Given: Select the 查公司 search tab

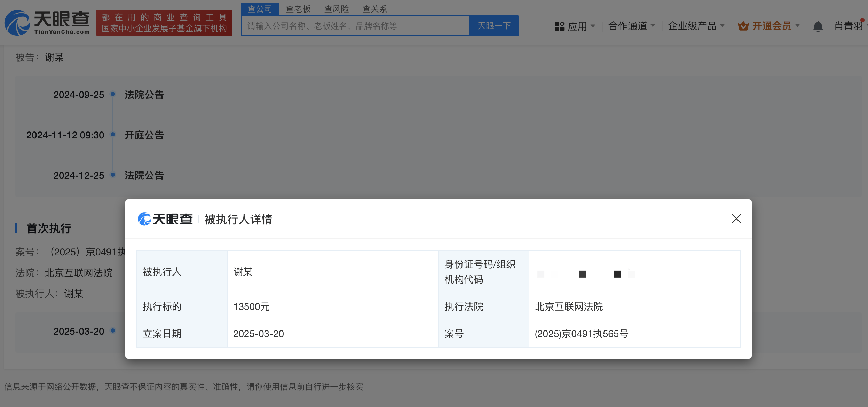Looking at the screenshot, I should pyautogui.click(x=260, y=9).
